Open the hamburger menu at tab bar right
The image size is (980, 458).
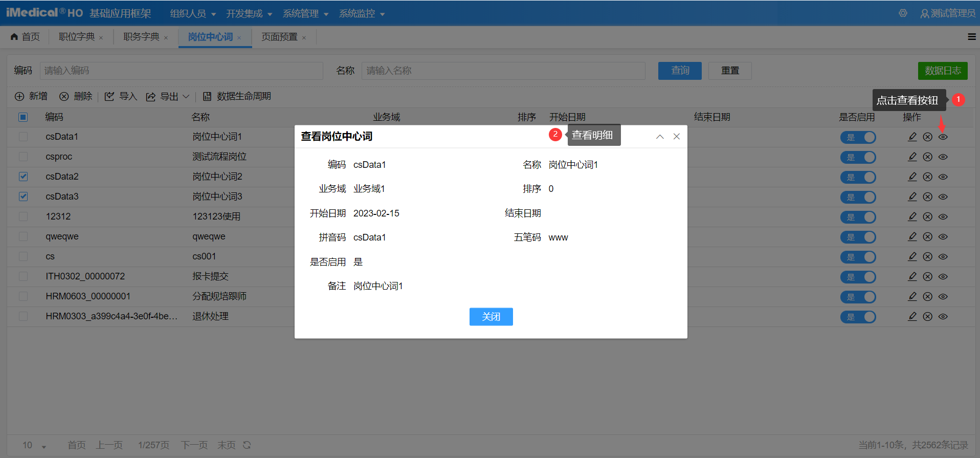(972, 37)
